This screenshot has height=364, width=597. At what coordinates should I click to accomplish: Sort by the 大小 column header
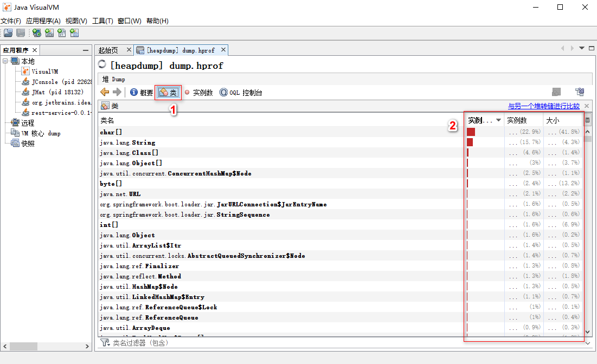click(563, 120)
